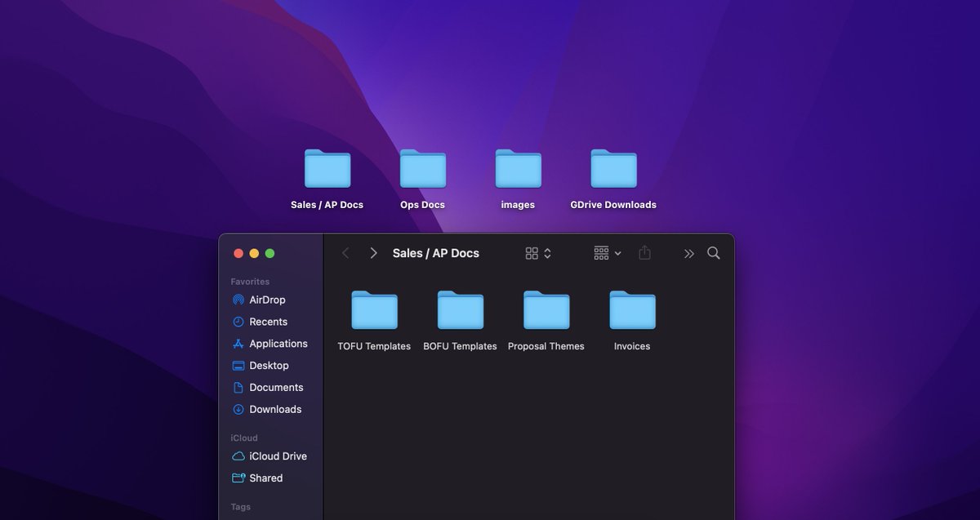Viewport: 980px width, 520px height.
Task: Click the BOFU Templates folder name
Action: pos(460,346)
